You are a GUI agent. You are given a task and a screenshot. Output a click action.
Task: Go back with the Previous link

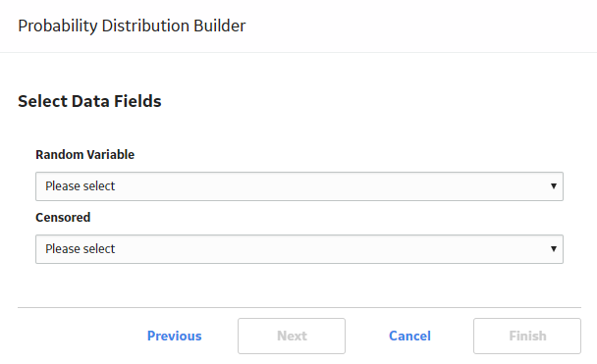175,336
